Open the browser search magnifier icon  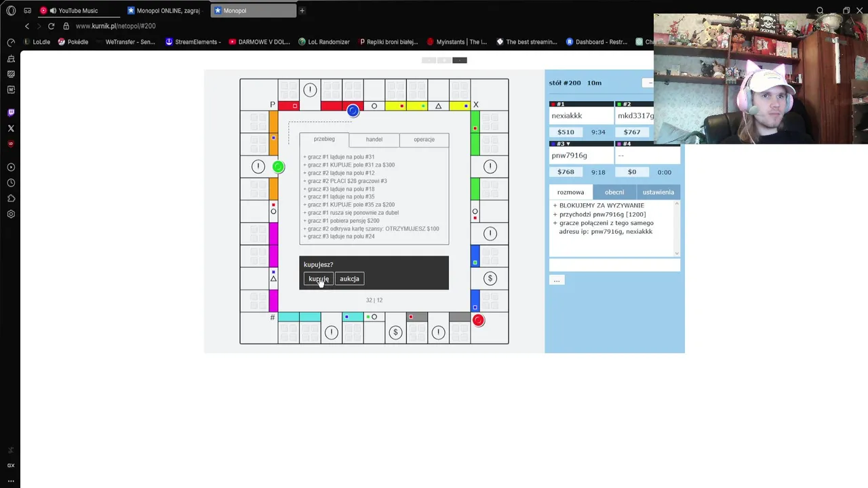point(820,11)
